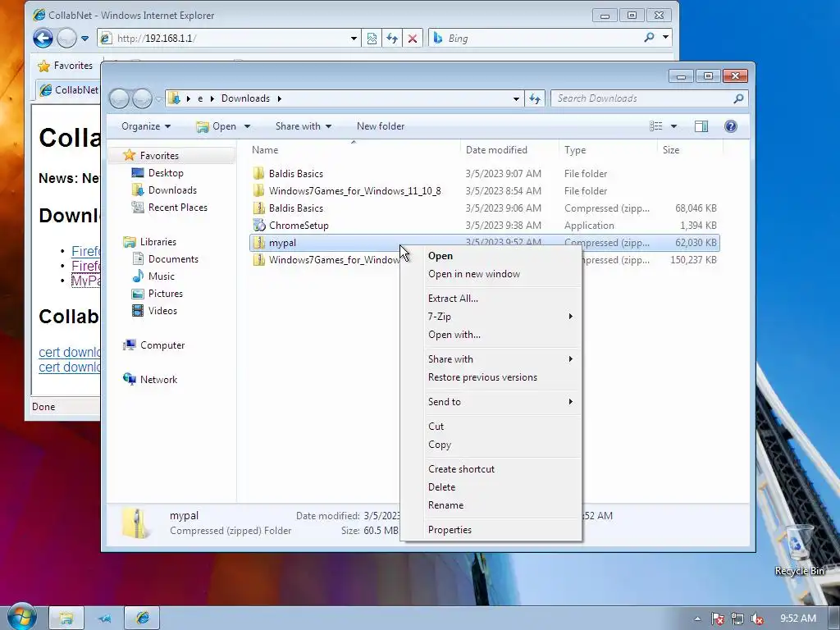The width and height of the screenshot is (840, 630).
Task: Click the New folder button
Action: coord(381,126)
